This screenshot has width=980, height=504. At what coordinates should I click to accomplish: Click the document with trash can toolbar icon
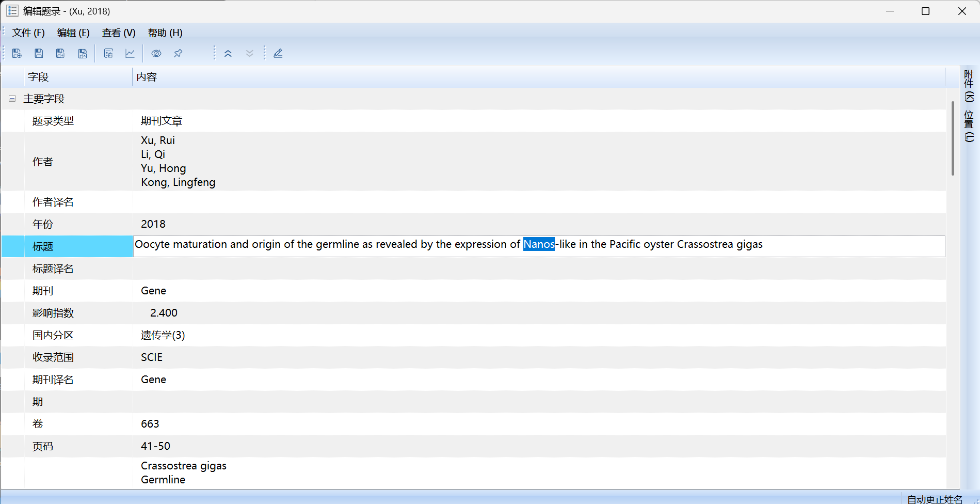108,53
